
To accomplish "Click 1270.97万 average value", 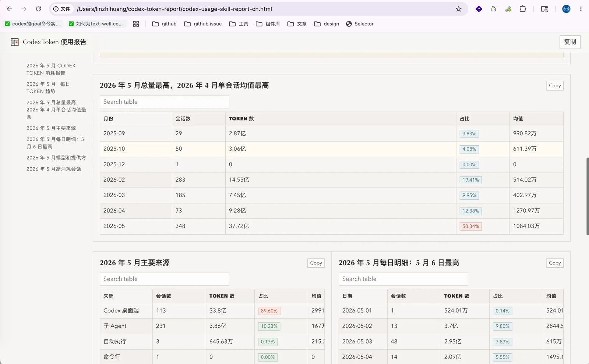I will click(x=526, y=211).
